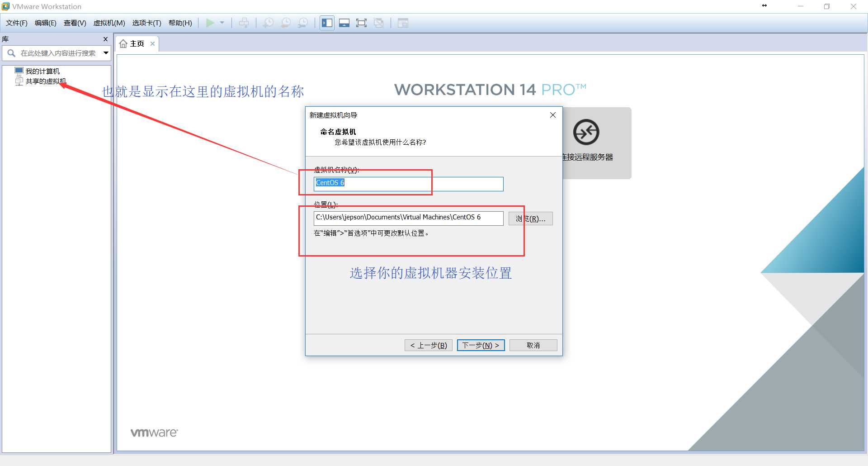Open the power options dropdown arrow
The height and width of the screenshot is (466, 868).
(222, 23)
